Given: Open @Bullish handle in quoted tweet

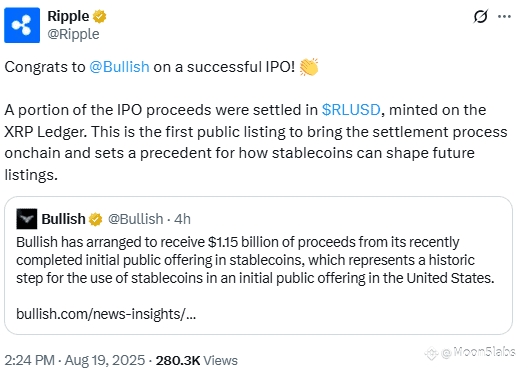Looking at the screenshot, I should point(136,219).
